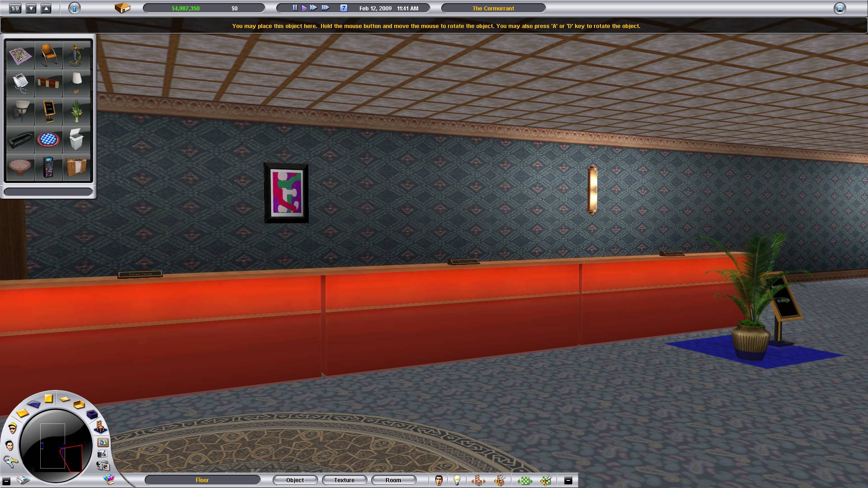Click the chair furnish mode icon
The image size is (868, 488).
pos(100,427)
